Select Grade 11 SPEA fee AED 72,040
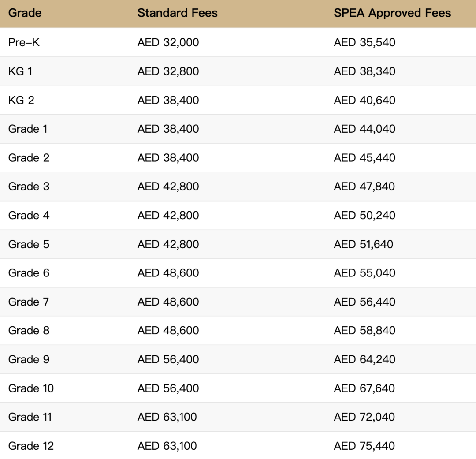476x459 pixels. pyautogui.click(x=364, y=417)
